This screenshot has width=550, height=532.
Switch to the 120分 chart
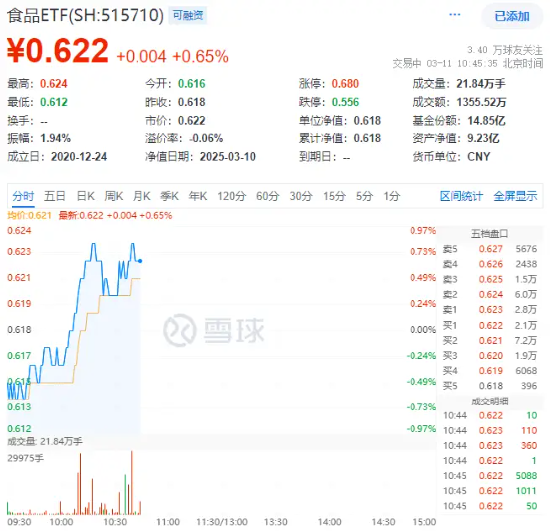[231, 196]
